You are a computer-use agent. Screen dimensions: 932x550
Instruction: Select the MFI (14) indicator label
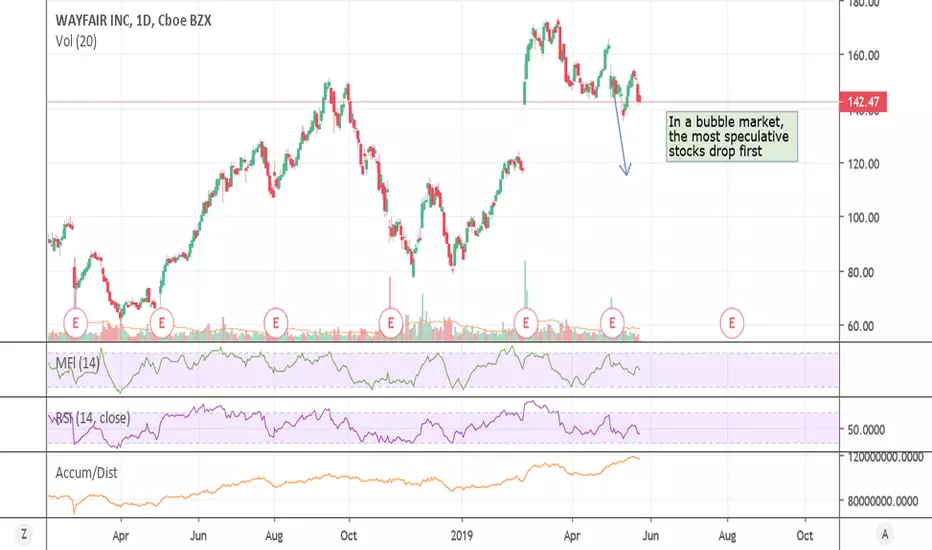[x=77, y=363]
